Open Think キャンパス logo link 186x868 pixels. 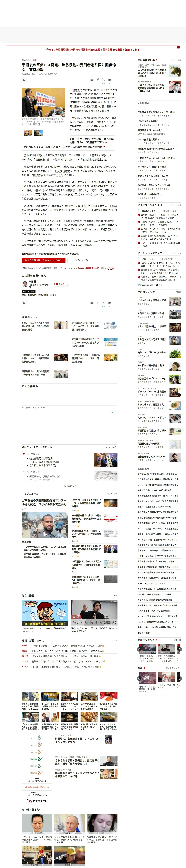tap(37, 794)
